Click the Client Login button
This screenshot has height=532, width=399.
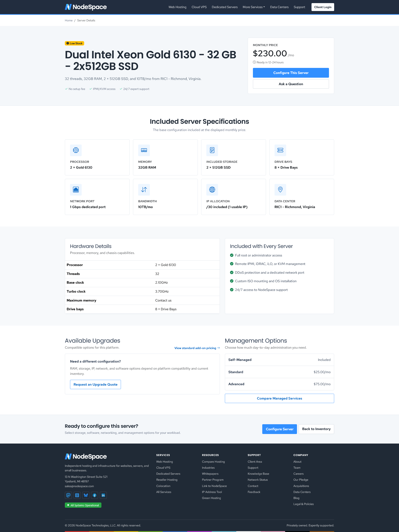[323, 7]
